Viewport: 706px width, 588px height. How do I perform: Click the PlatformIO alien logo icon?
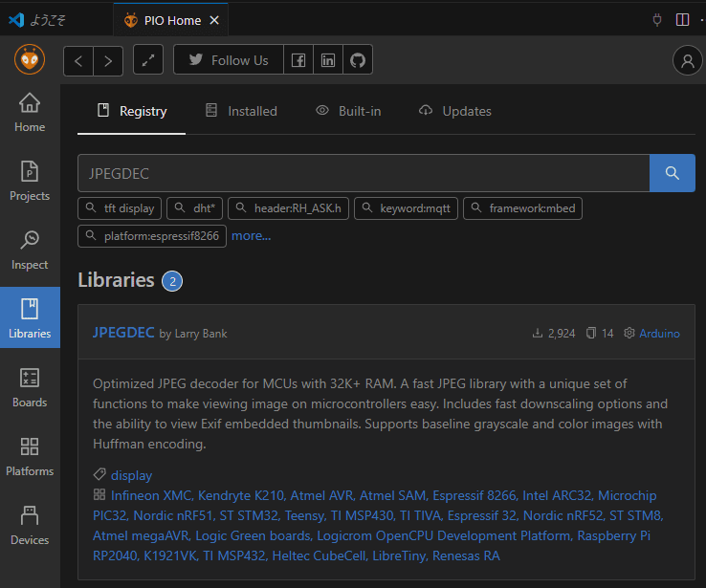[x=30, y=59]
